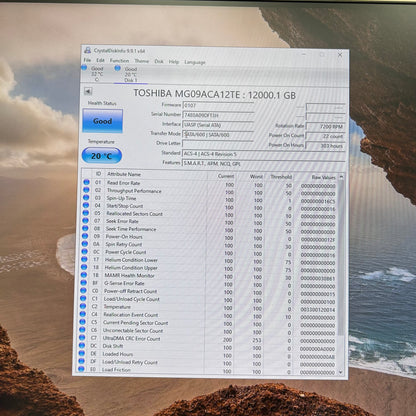Click the Features field with S.M.A.R.T.

(263, 164)
